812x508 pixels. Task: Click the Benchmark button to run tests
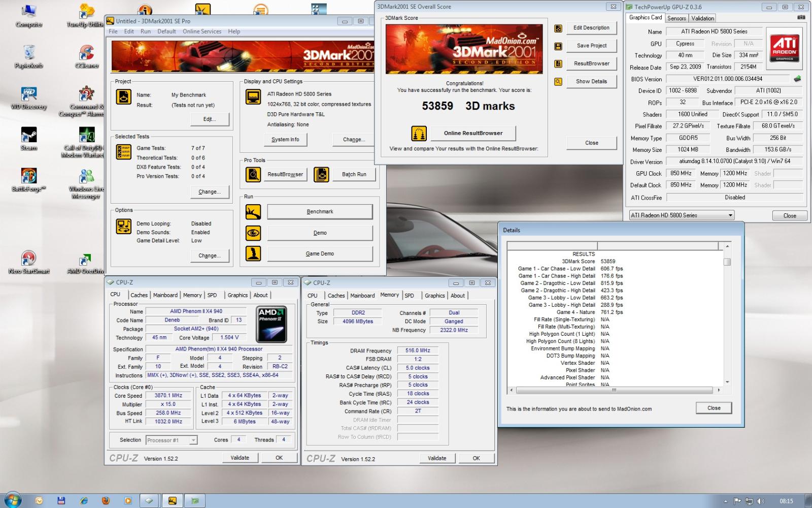pos(320,212)
